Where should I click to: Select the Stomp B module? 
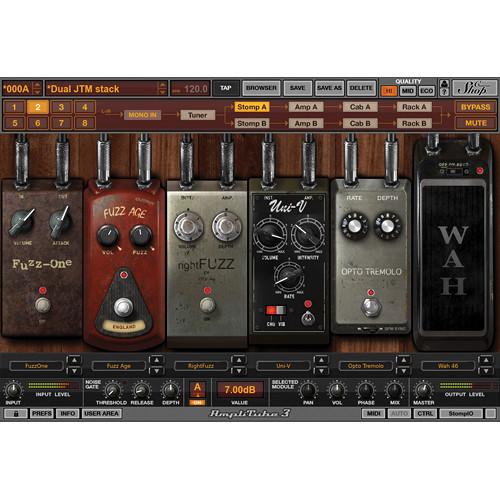[252, 123]
